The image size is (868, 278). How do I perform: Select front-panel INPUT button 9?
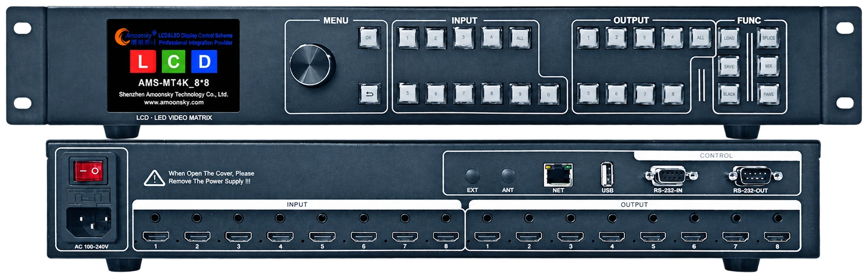click(520, 94)
